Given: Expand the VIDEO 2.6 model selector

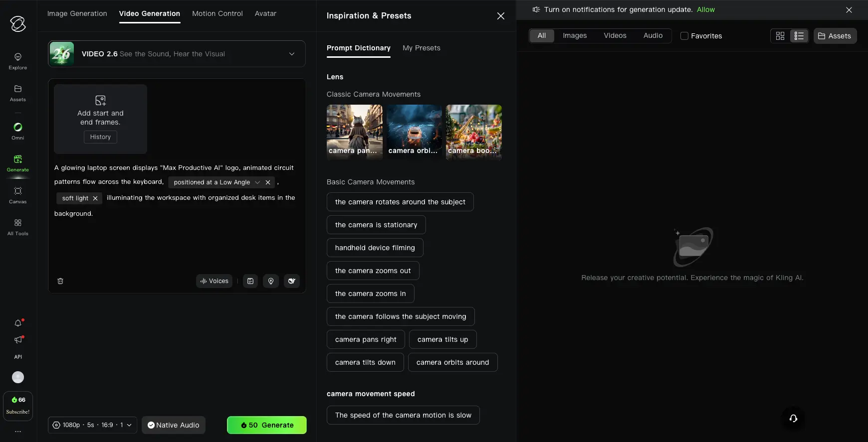Looking at the screenshot, I should 177,54.
